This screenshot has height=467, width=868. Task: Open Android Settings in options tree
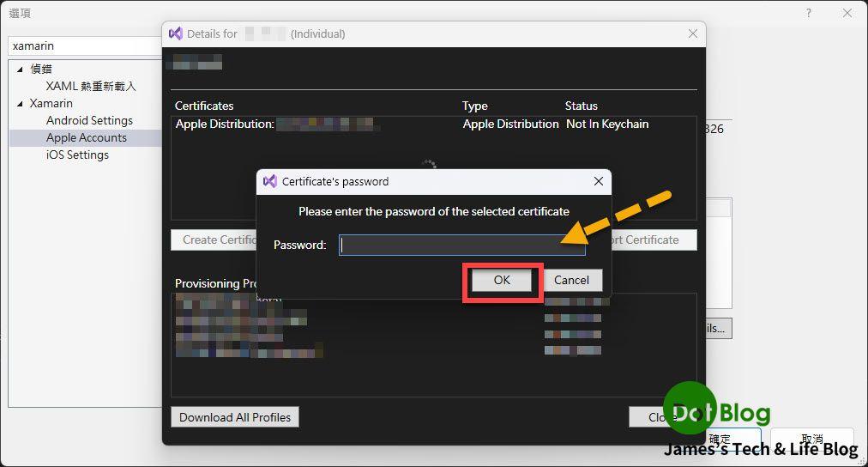coord(89,120)
